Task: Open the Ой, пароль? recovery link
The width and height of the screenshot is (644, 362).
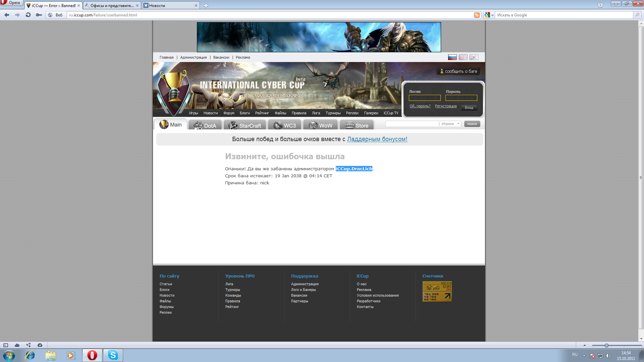Action: (420, 106)
